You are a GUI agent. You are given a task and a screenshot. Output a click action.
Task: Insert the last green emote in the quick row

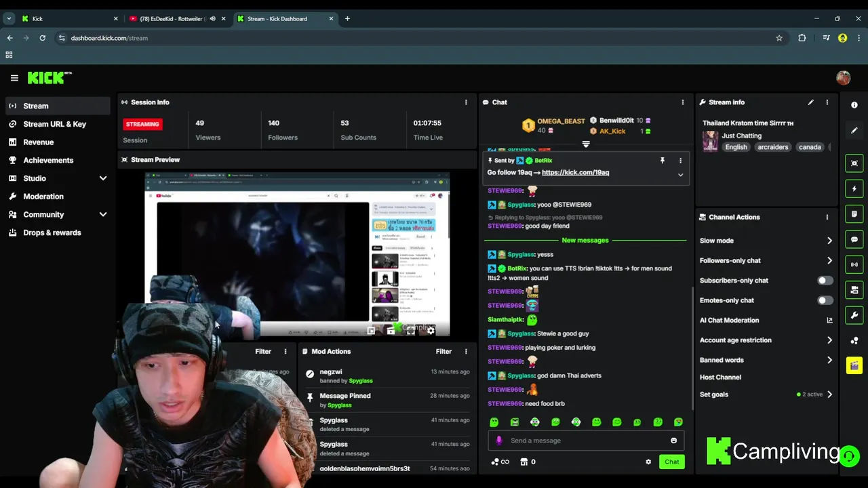(678, 422)
